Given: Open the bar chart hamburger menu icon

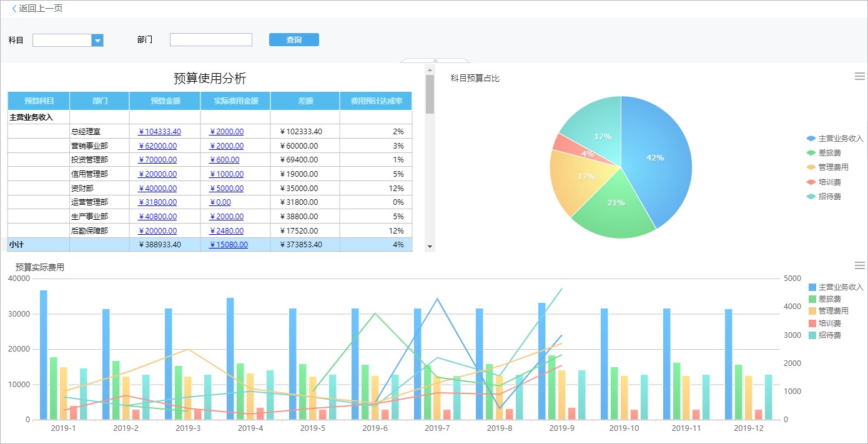Looking at the screenshot, I should [859, 265].
